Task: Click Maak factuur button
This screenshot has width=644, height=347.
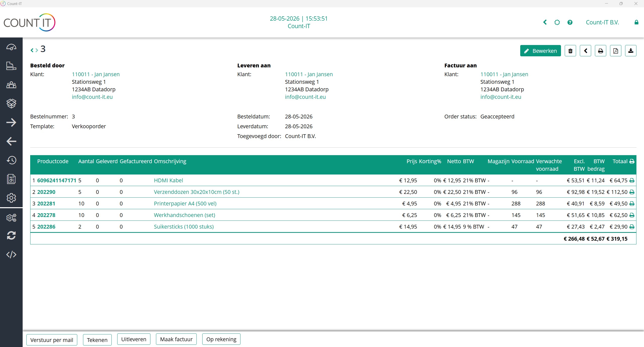Action: 176,339
